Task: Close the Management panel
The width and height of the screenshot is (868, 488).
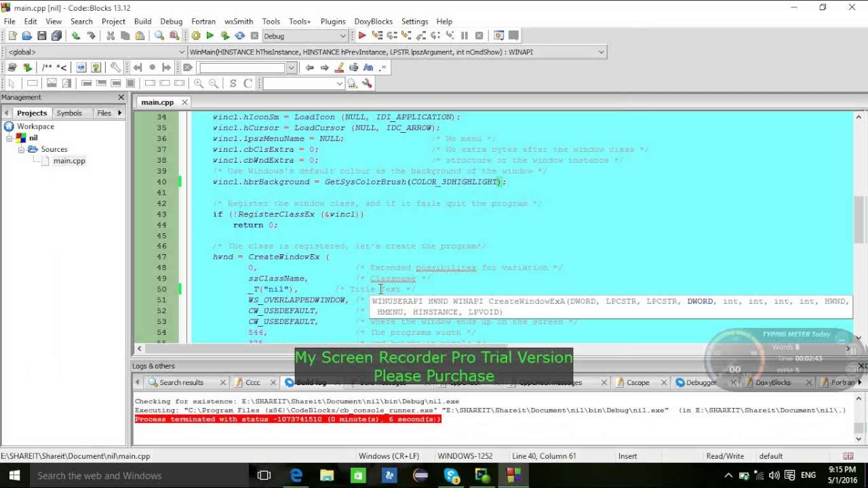Action: pyautogui.click(x=122, y=98)
